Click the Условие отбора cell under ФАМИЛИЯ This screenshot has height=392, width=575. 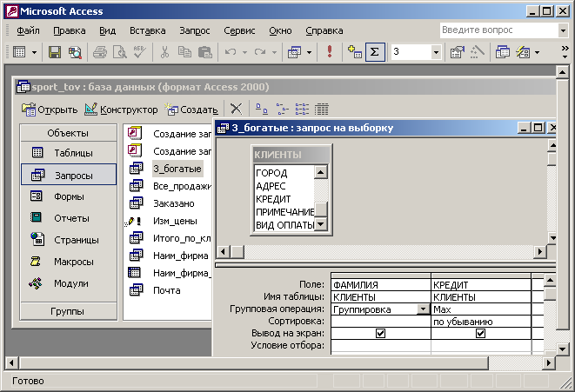[381, 345]
